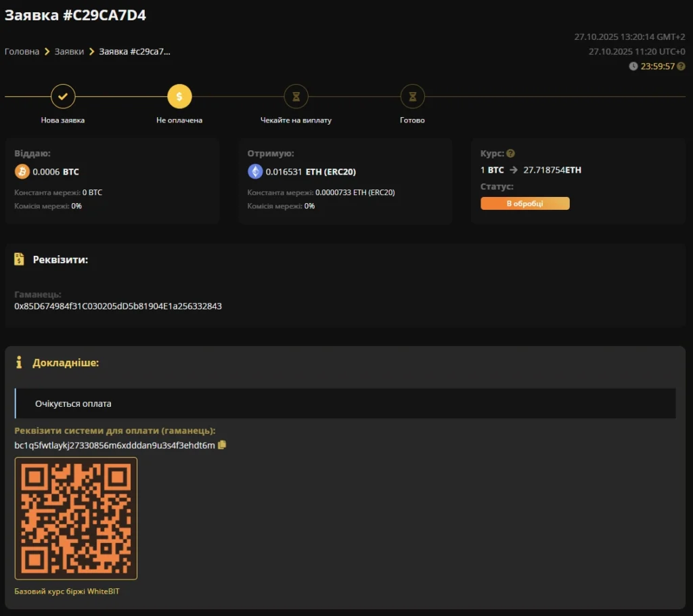Click the Bitcoin coin icon under Віддаю
The image size is (693, 616).
point(22,171)
